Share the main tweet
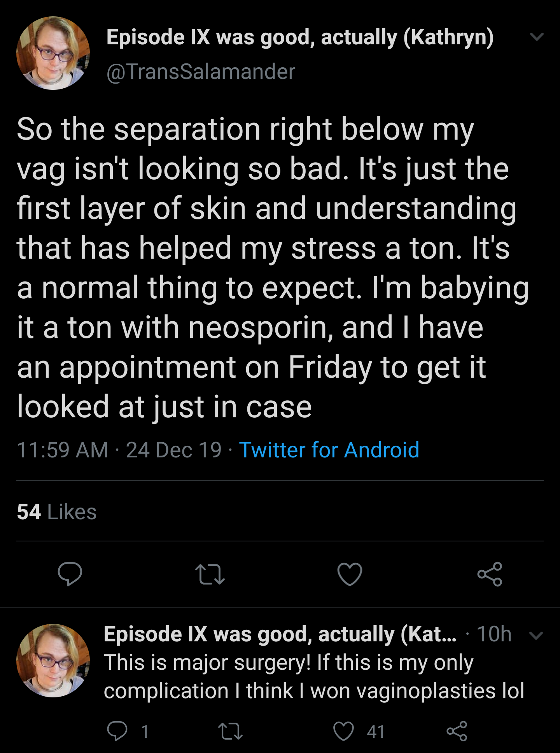The height and width of the screenshot is (753, 560). coord(490,574)
